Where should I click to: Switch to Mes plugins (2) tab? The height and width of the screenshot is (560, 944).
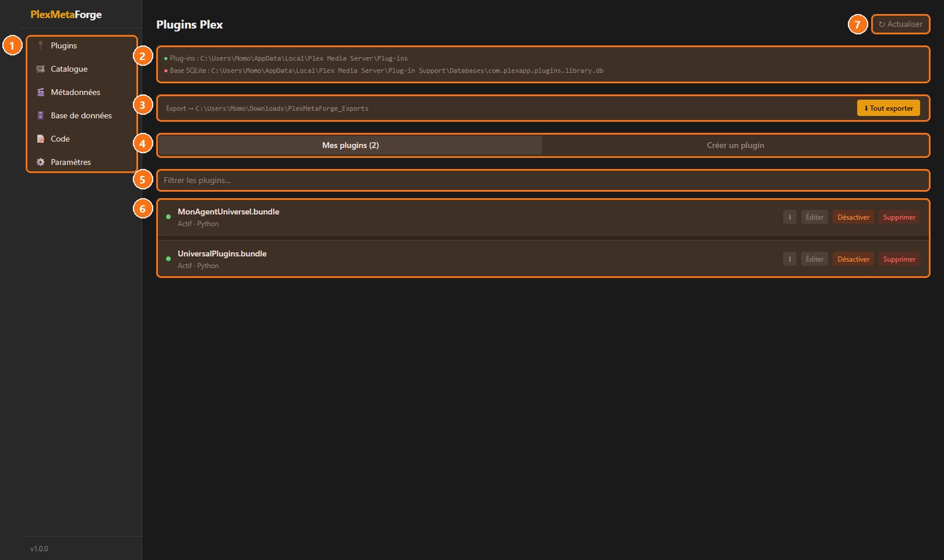350,145
